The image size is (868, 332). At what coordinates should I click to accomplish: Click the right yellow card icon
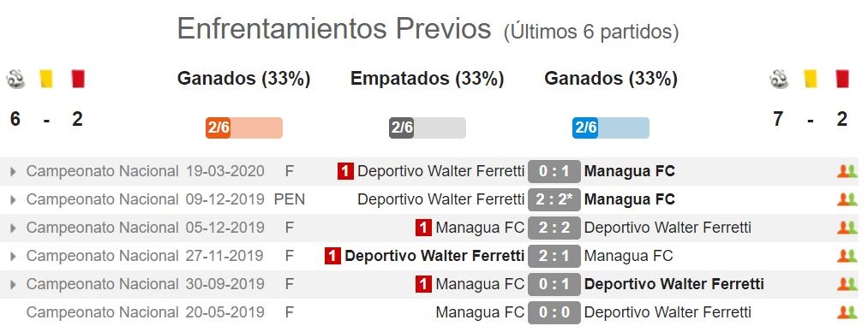click(811, 79)
